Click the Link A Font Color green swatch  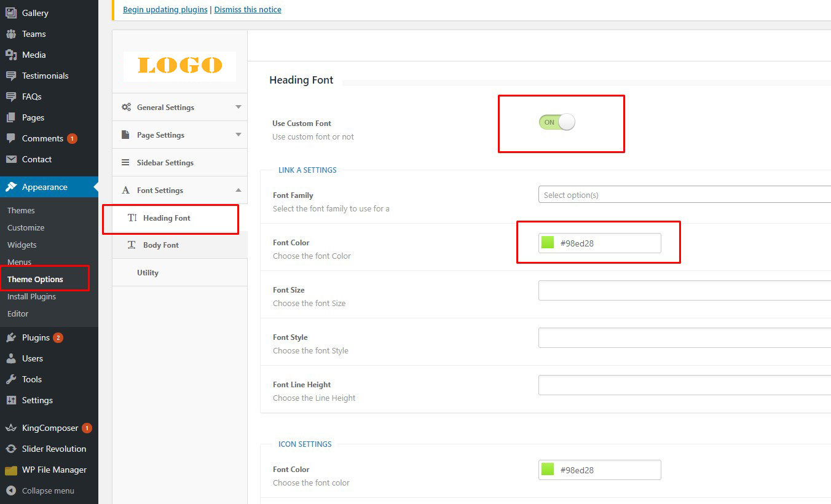548,243
